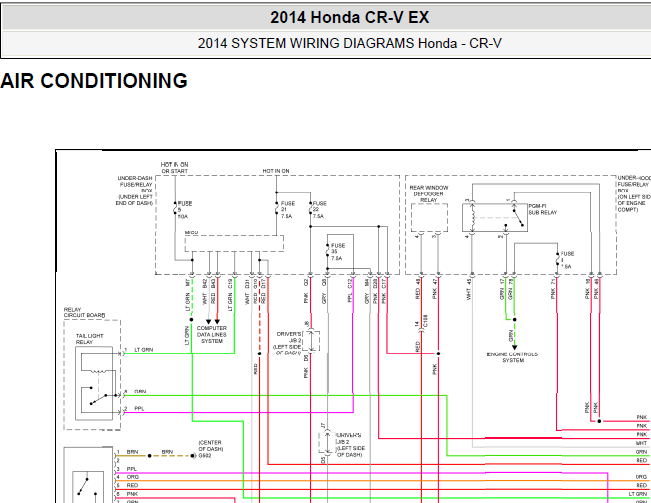The height and width of the screenshot is (503, 651).
Task: Click terminal label 'C12'
Action: [350, 283]
